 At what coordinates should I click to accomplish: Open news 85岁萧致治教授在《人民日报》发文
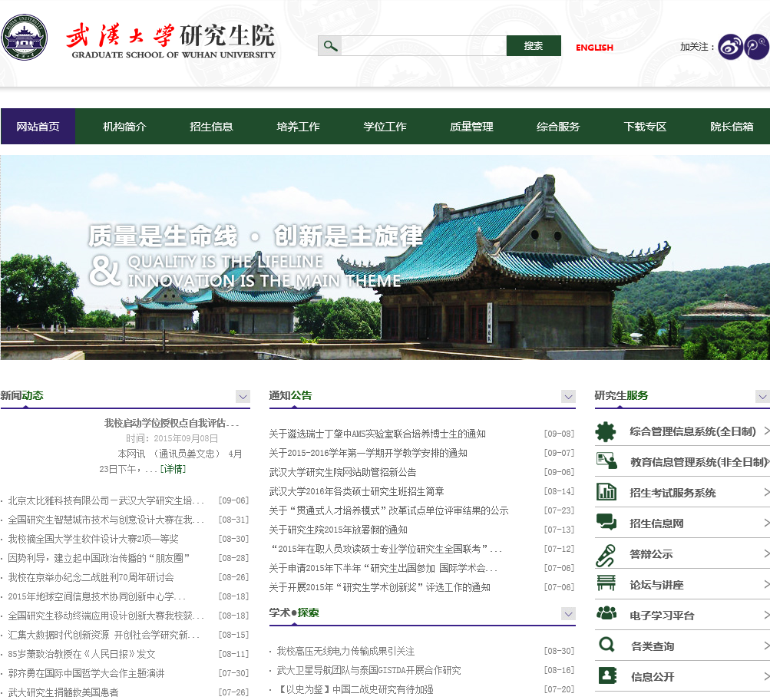[x=81, y=654]
